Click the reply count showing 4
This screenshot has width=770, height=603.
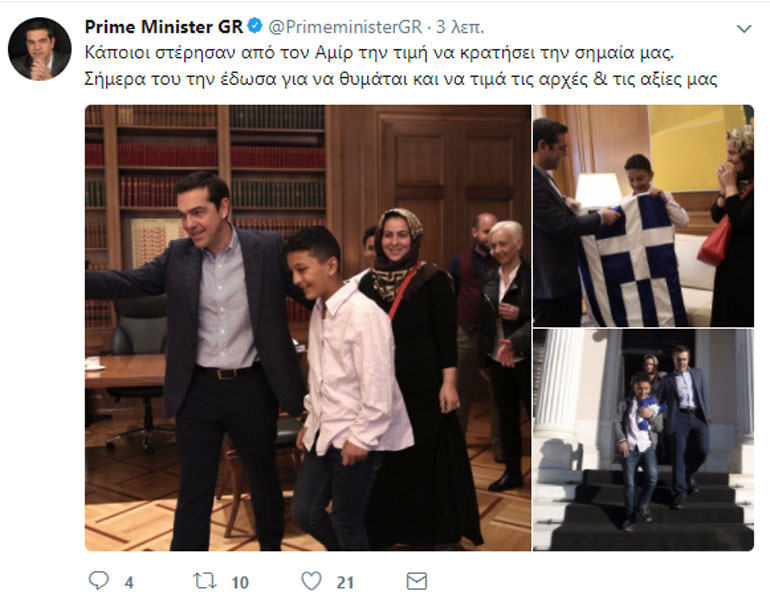click(x=128, y=581)
